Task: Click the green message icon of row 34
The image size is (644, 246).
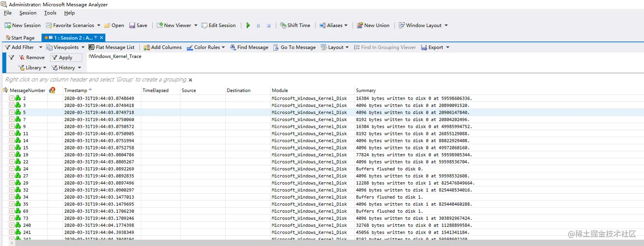Action: pos(18,197)
